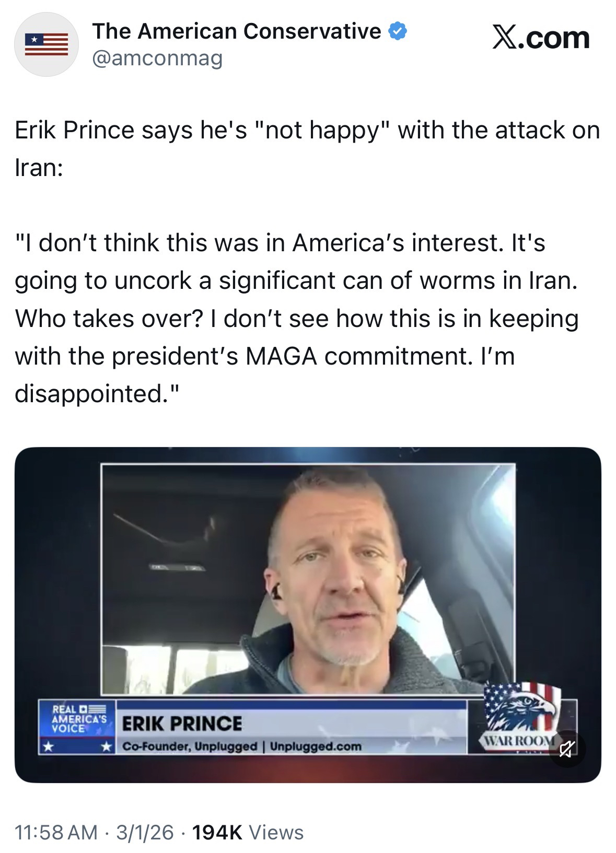Open The American Conservative profile avatar
616x853 pixels.
pos(47,44)
